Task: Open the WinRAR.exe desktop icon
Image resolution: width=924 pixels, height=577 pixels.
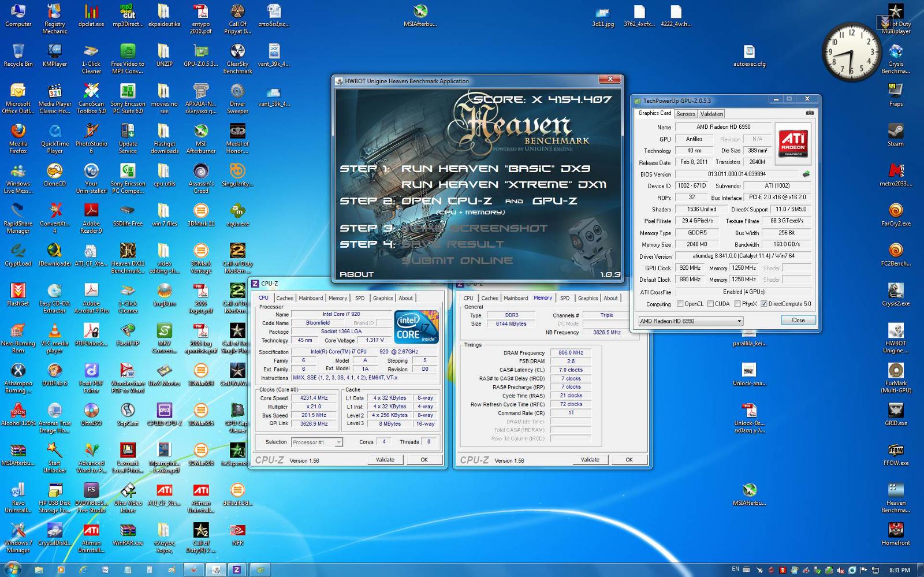Action: click(128, 534)
